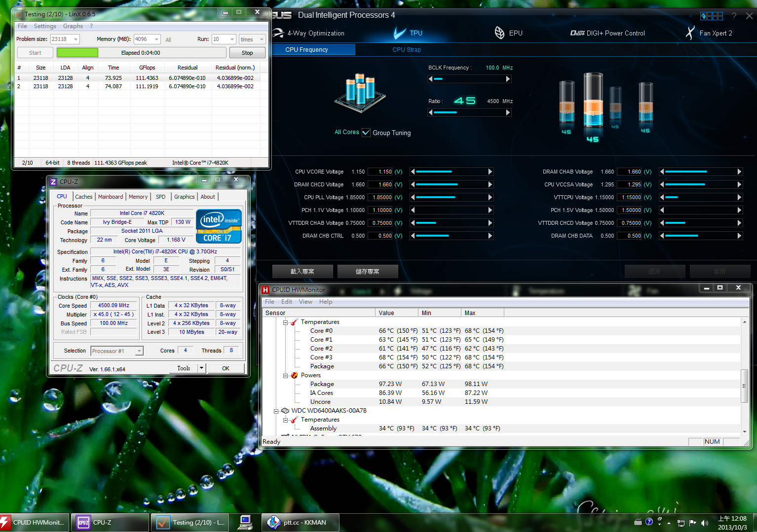Screen dimensions: 757x532
Task: Toggle the Group Tuning checkbox
Action: 366,133
